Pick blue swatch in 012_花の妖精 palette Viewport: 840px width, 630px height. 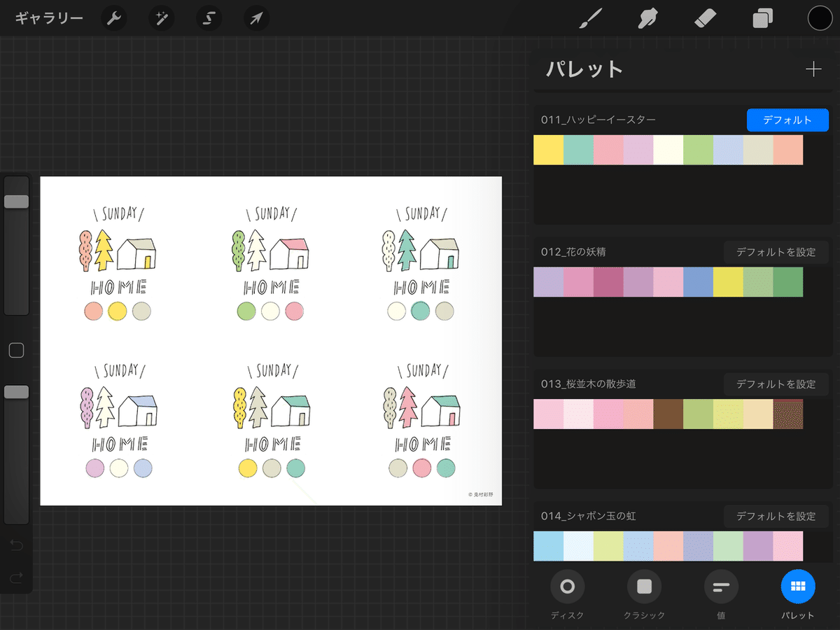[x=698, y=282]
